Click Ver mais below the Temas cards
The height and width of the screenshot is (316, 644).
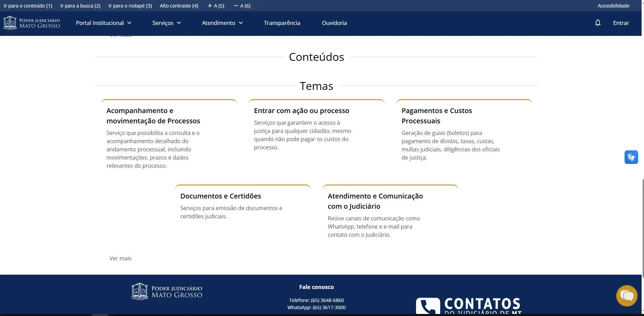[120, 258]
